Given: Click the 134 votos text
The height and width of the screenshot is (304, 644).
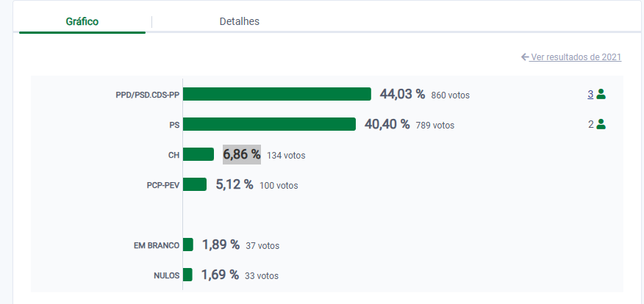Looking at the screenshot, I should (286, 156).
